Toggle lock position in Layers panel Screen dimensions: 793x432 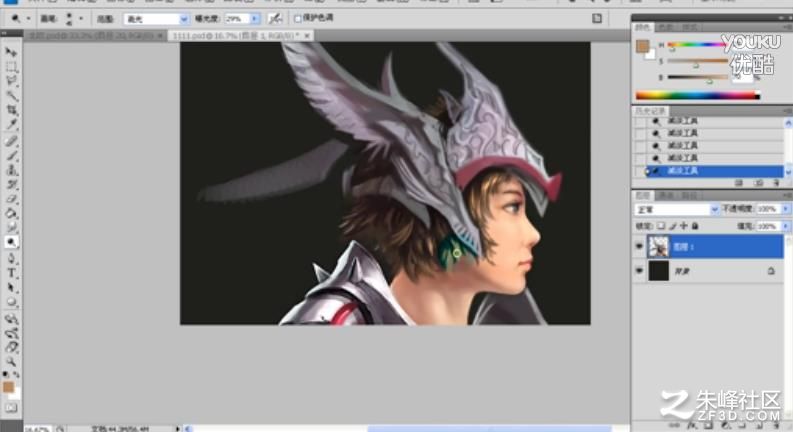tap(684, 226)
